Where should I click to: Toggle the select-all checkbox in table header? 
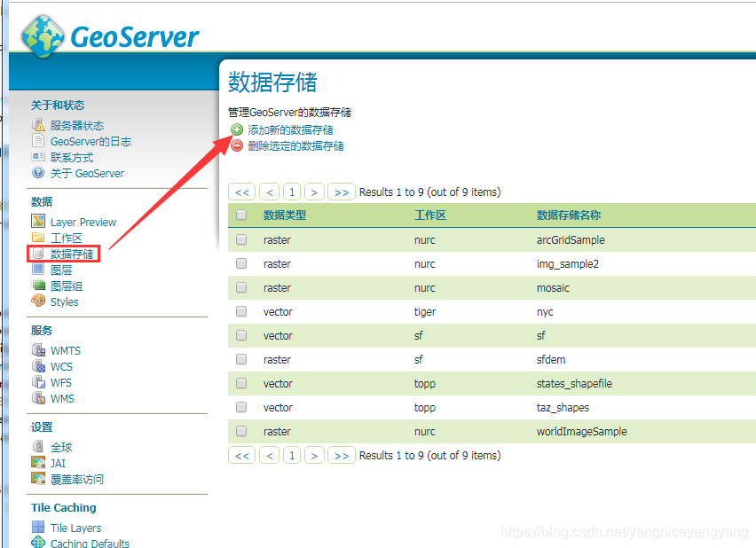[241, 215]
